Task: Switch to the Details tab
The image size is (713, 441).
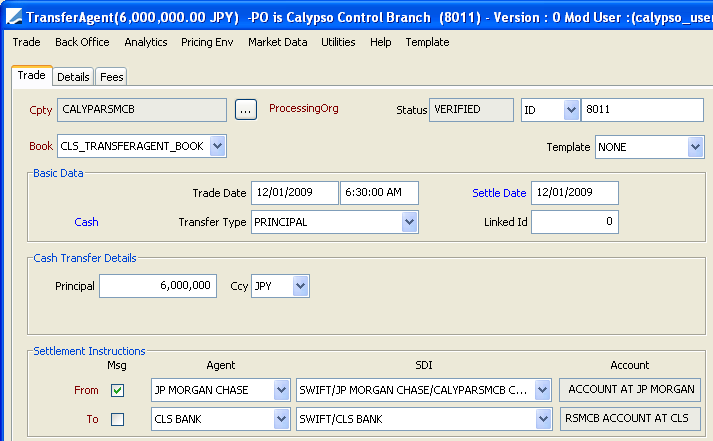Action: click(x=73, y=77)
